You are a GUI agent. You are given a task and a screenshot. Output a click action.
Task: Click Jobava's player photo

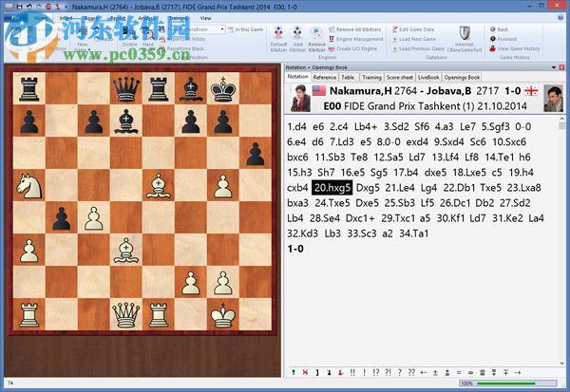[553, 98]
